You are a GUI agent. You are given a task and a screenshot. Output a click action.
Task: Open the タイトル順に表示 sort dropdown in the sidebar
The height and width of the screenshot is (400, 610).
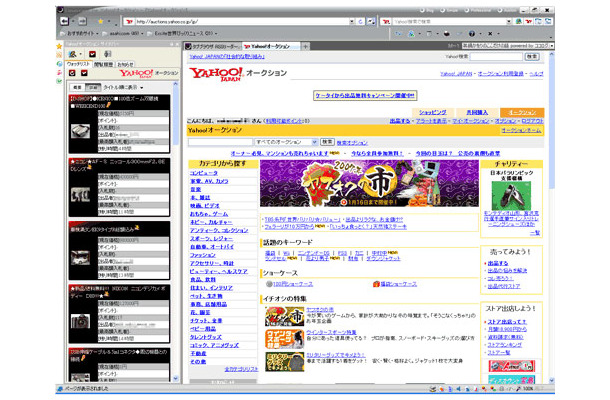pos(123,88)
